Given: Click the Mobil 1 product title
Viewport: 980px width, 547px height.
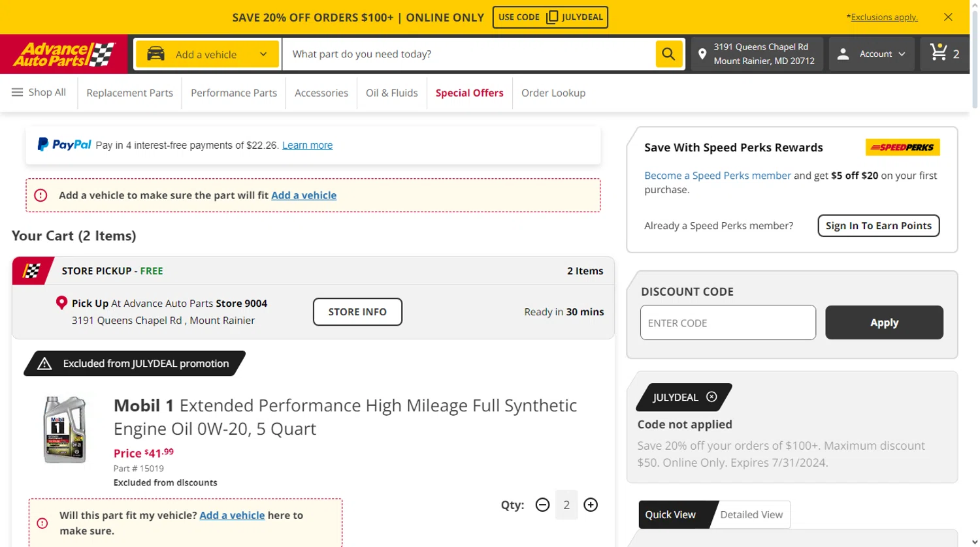Looking at the screenshot, I should point(345,417).
